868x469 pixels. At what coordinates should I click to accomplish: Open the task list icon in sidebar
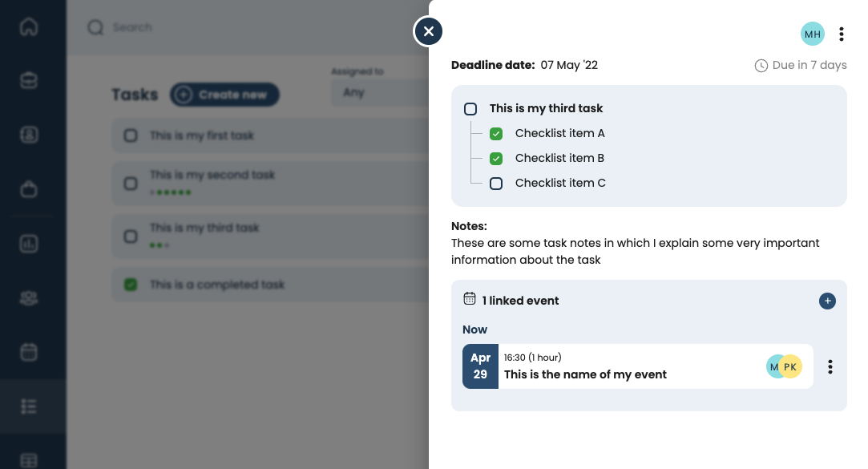pos(29,406)
